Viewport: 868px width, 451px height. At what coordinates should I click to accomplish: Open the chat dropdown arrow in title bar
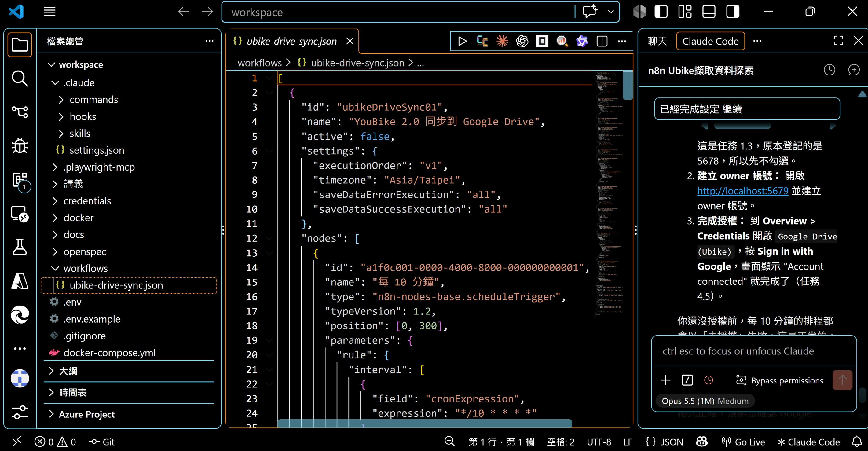point(610,12)
